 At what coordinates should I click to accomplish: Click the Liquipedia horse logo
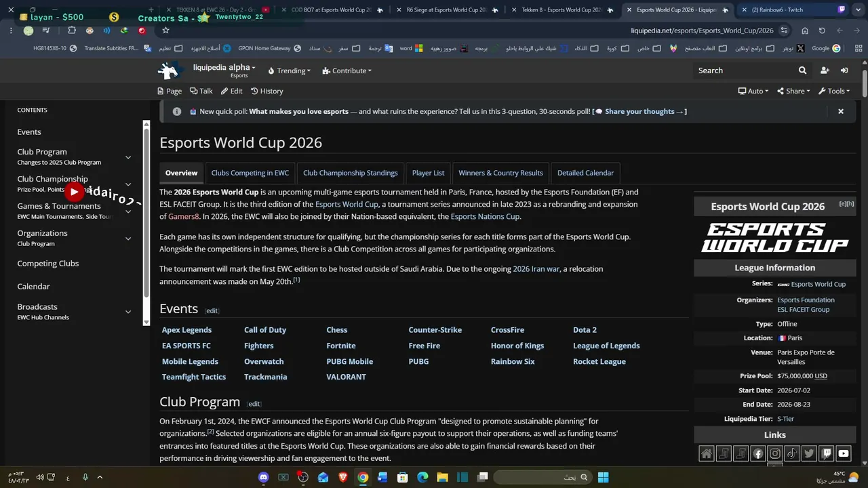click(x=171, y=70)
